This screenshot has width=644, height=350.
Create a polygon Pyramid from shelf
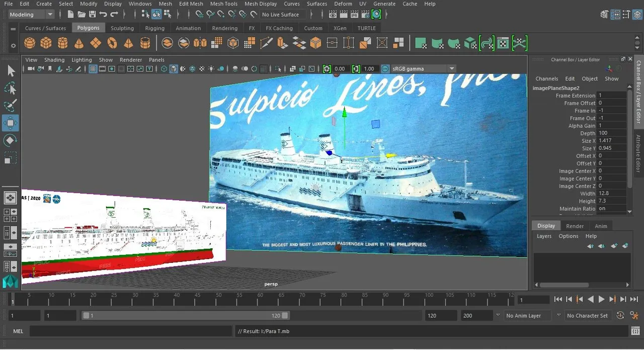click(128, 43)
